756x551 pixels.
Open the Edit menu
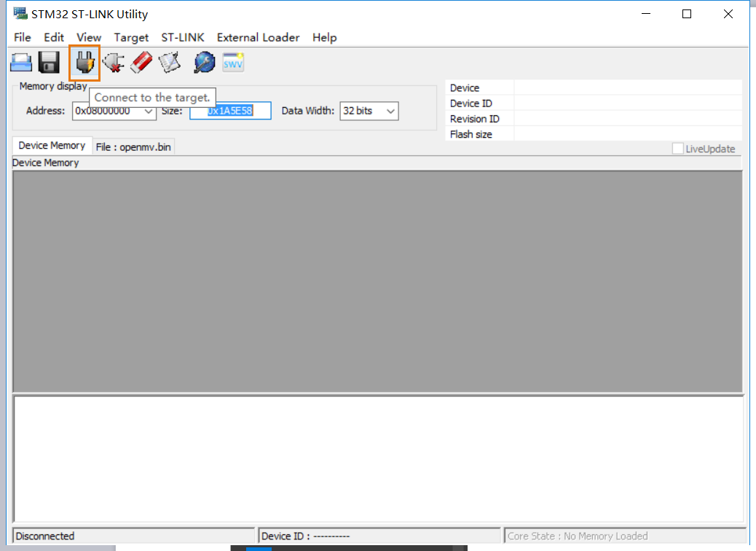click(x=54, y=38)
